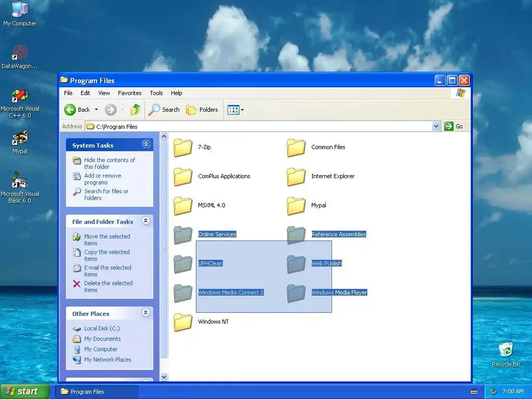The image size is (532, 399).
Task: Select the MSXML 4.0 folder icon
Action: point(183,206)
